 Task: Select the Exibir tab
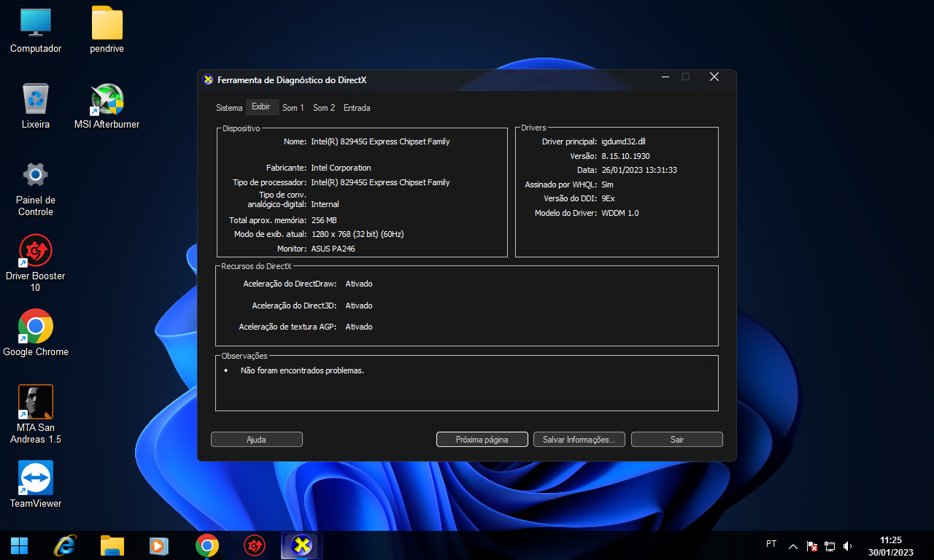pyautogui.click(x=261, y=107)
